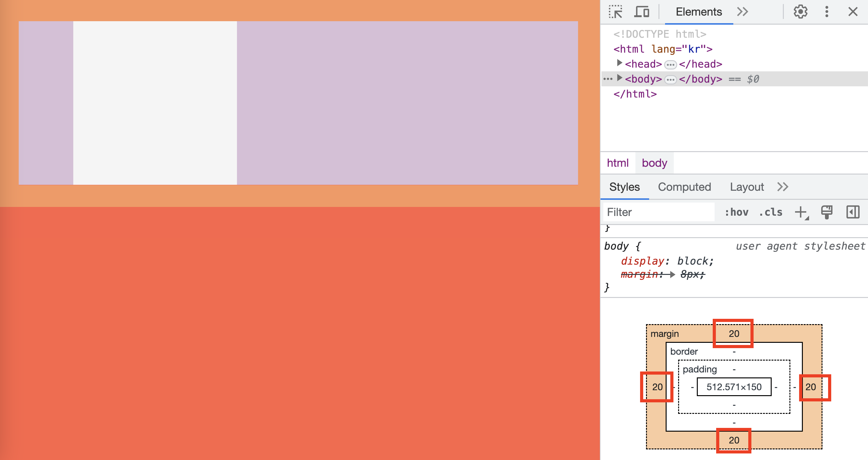
Task: Click the new style rule plus icon
Action: point(801,212)
